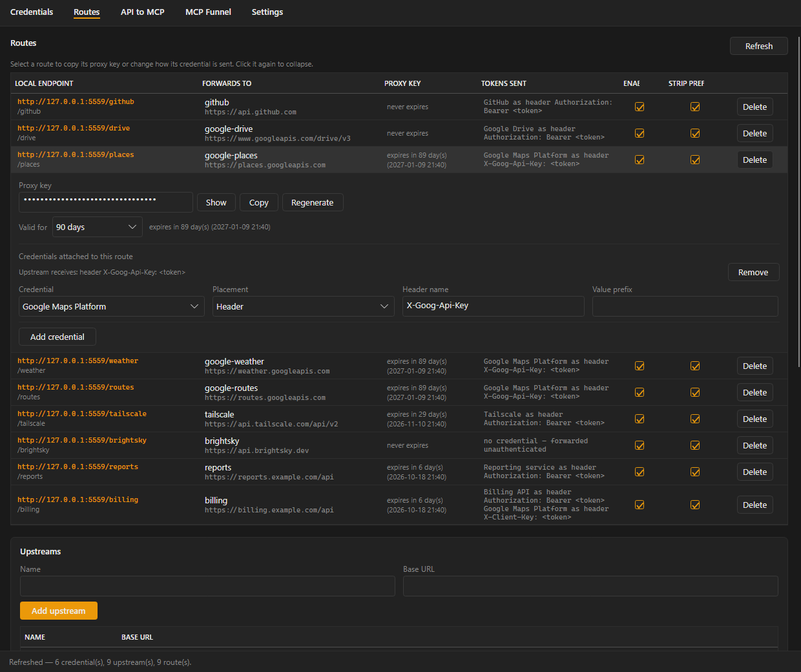The image size is (801, 672).
Task: Click the TOKENS SENT column header
Action: 504,83
